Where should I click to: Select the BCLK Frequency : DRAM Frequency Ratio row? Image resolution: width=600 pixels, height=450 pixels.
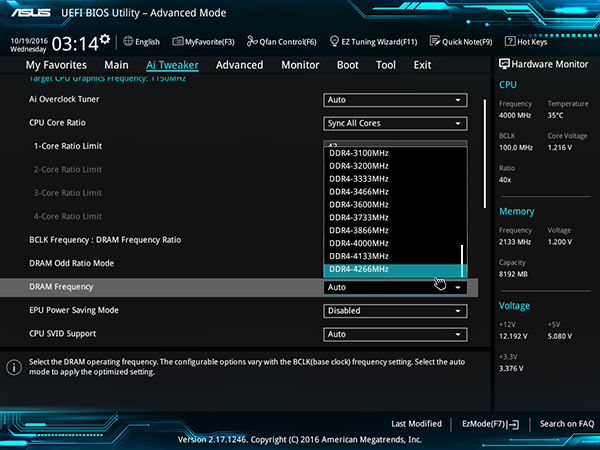[x=105, y=240]
